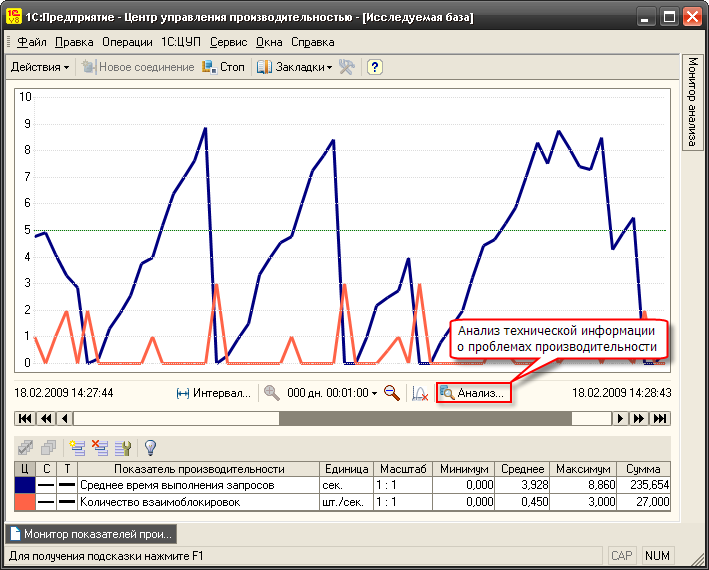This screenshot has width=709, height=570.
Task: Jump to the very end of the timeline
Action: point(660,419)
